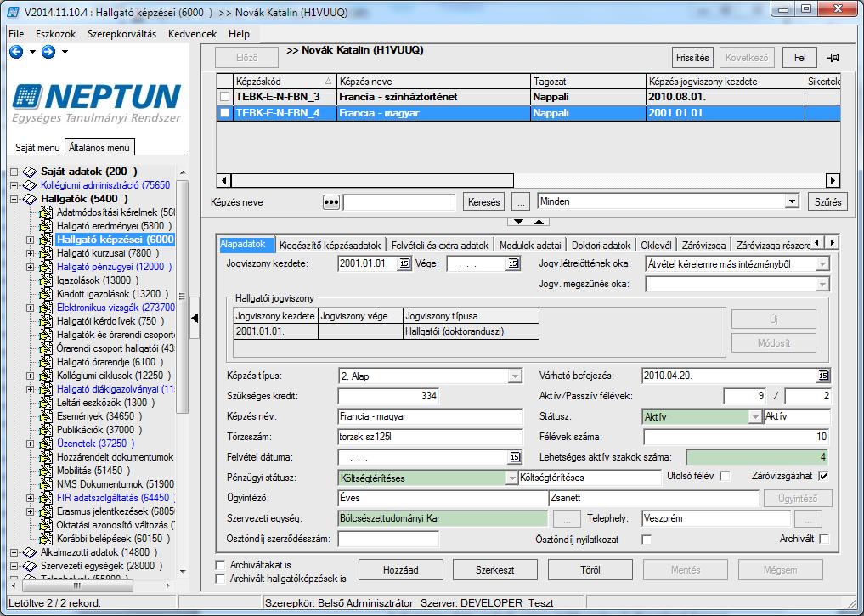Click the Mobilitás menu icon
Image resolution: width=864 pixels, height=616 pixels.
click(x=46, y=471)
